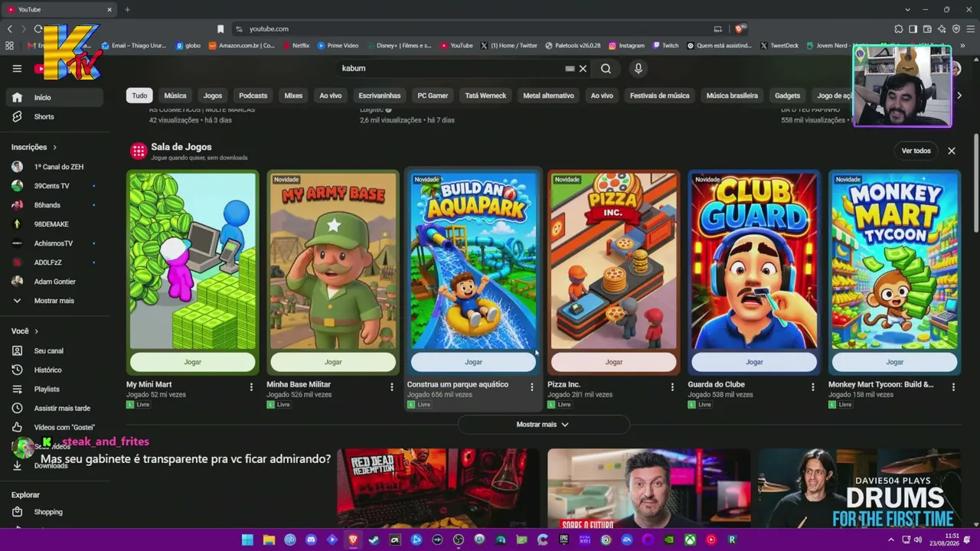The image size is (980, 551).
Task: Start voice search with the microphone
Action: click(x=638, y=68)
